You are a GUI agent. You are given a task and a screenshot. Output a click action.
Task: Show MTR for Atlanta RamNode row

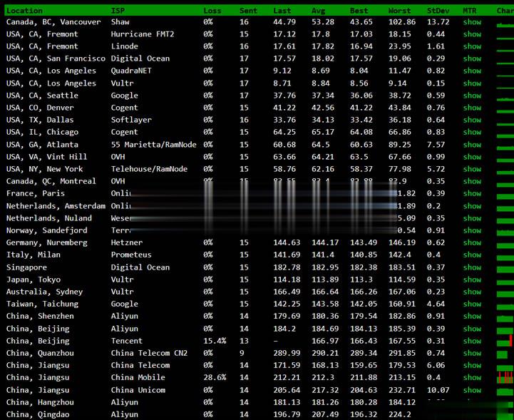tap(472, 145)
